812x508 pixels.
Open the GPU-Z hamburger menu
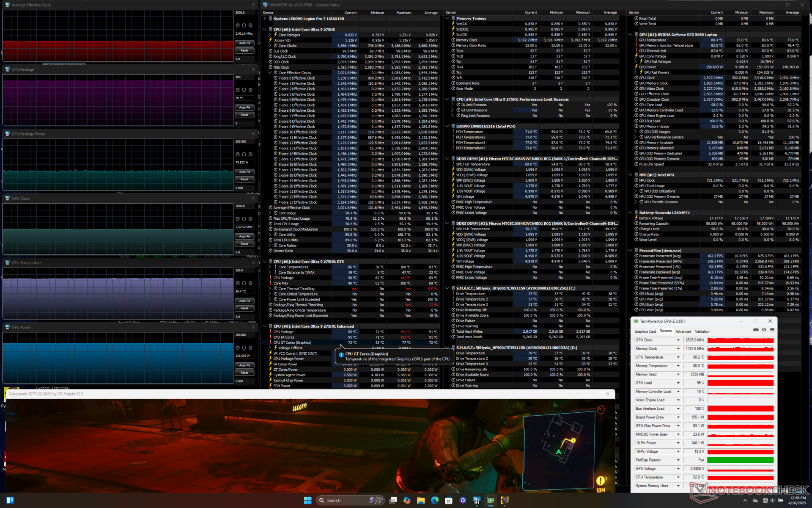pos(772,330)
